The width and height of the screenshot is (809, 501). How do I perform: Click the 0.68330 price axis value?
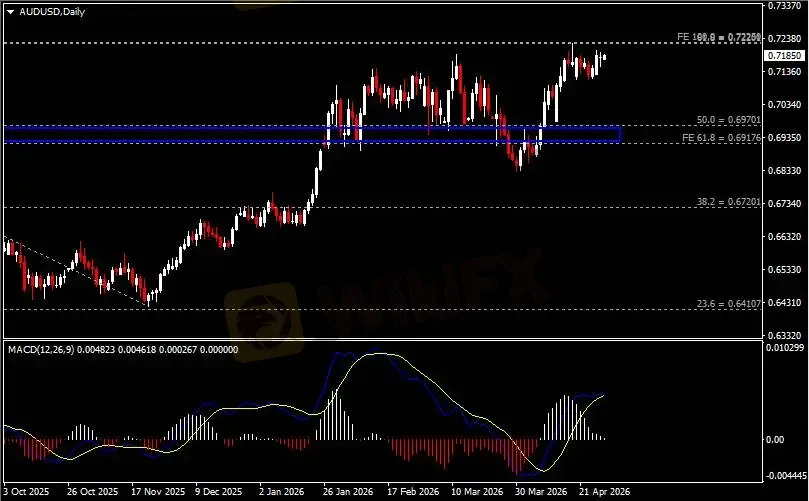(785, 171)
